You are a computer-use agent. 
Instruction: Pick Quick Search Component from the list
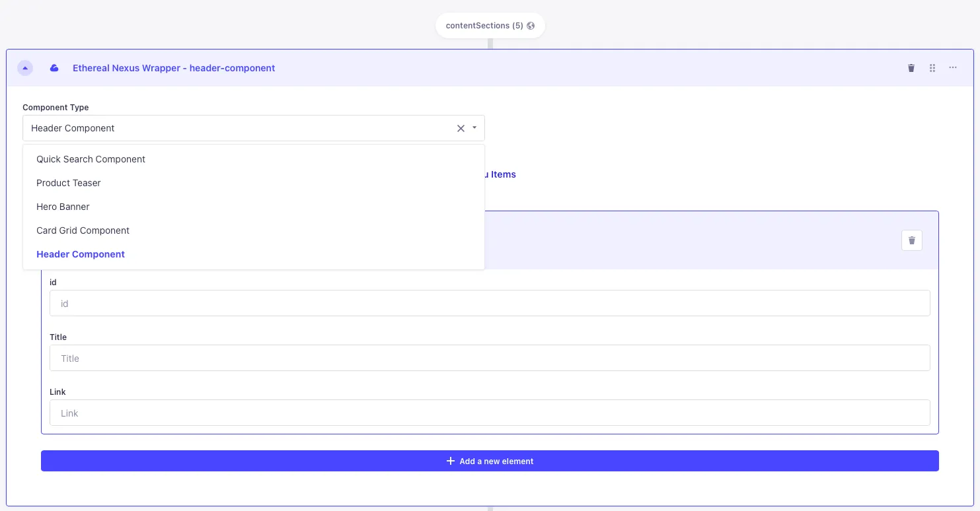91,159
